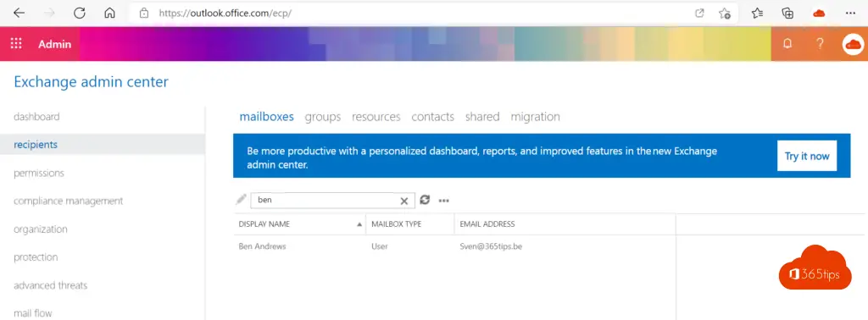The image size is (868, 320).
Task: Refresh the mailbox list icon
Action: point(425,200)
